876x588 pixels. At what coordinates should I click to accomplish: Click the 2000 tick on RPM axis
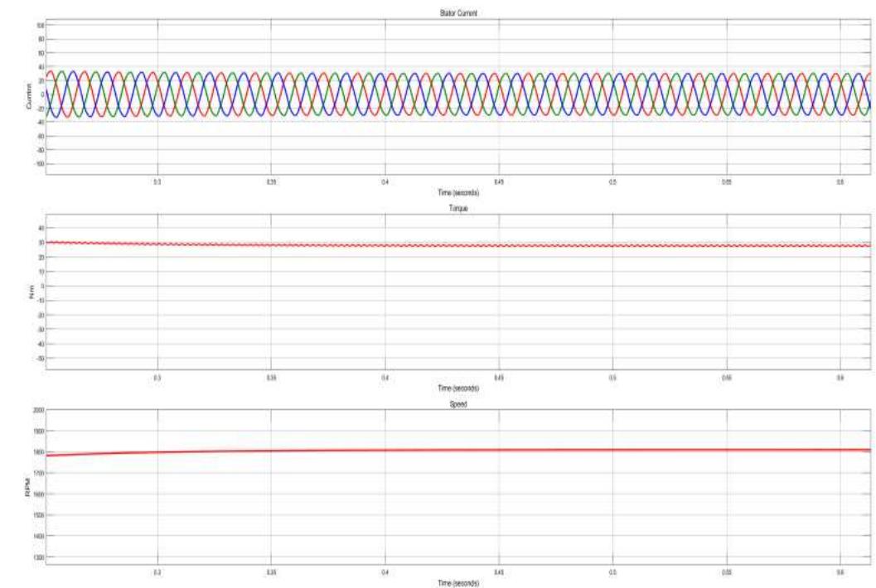coord(39,410)
